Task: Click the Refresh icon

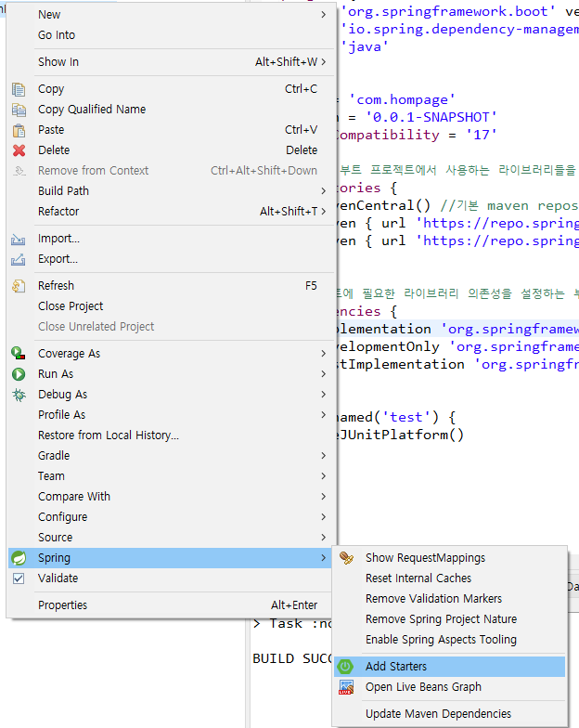Action: pyautogui.click(x=19, y=286)
